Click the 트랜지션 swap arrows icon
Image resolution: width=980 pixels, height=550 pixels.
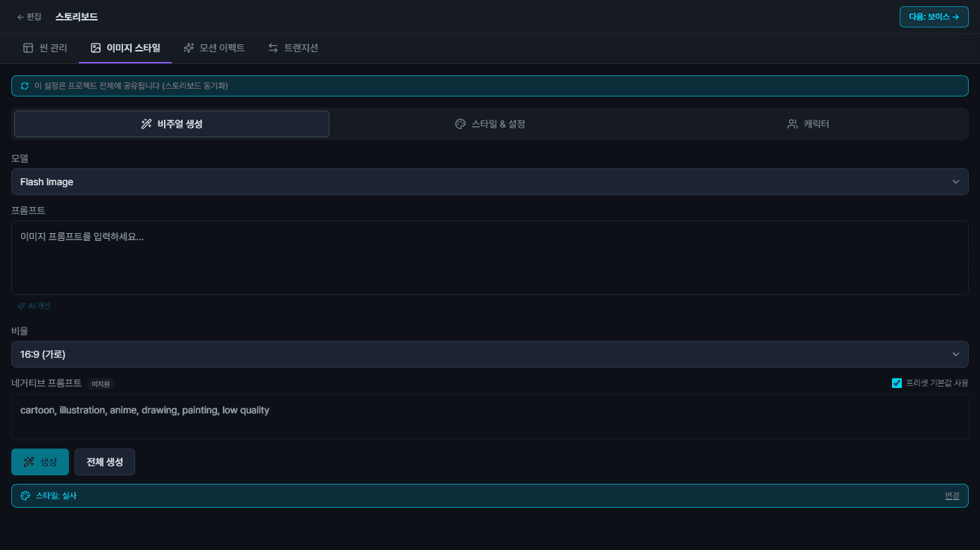[273, 48]
